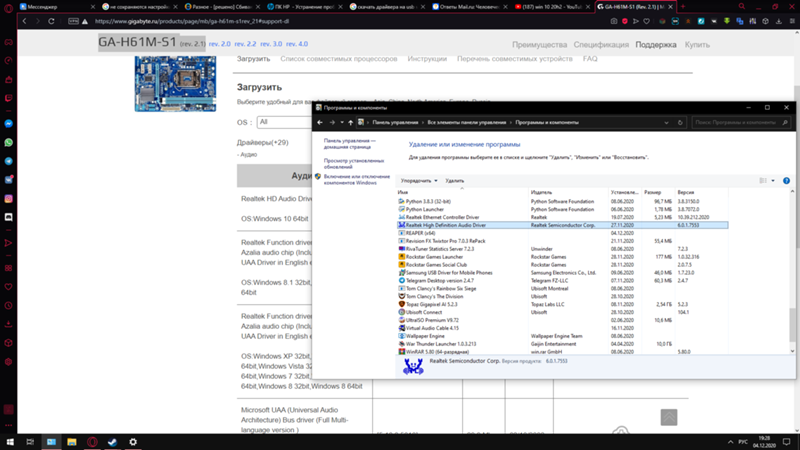The height and width of the screenshot is (450, 800).
Task: Open Просмотр установленных обновлений link
Action: (x=354, y=163)
